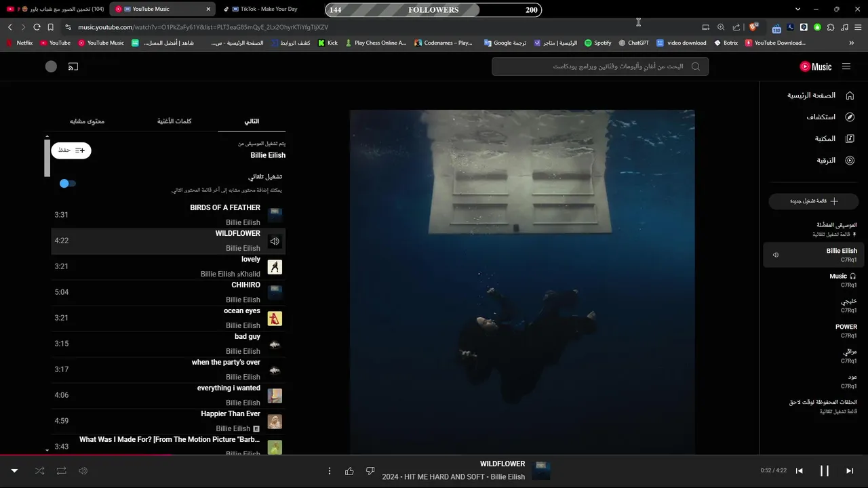Play when the party's over from queue

168,369
